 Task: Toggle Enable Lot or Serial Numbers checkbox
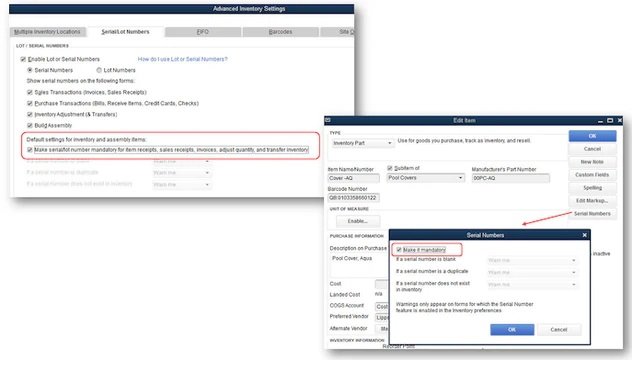click(23, 59)
